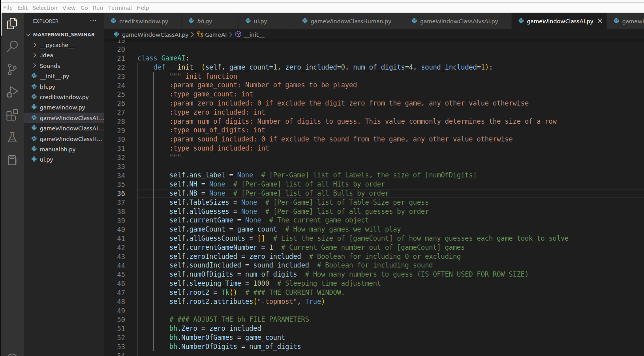
Task: Open the Testing beaker panel
Action: point(12,137)
